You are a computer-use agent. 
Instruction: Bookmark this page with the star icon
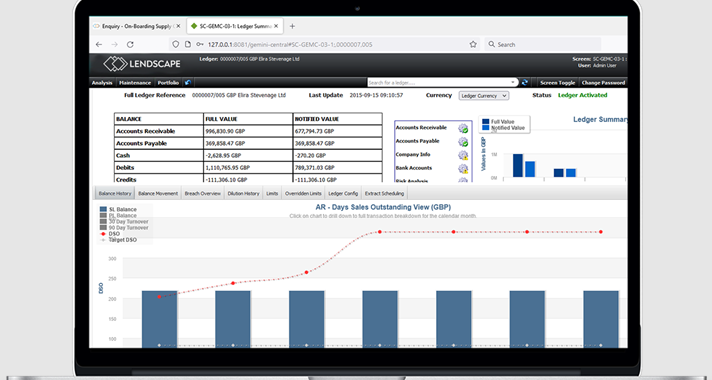473,44
